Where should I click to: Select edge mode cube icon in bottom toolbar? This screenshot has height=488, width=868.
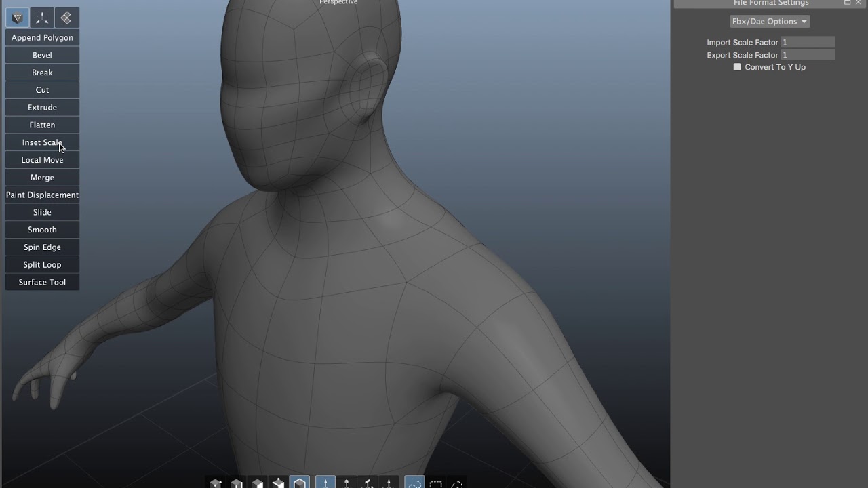[237, 483]
